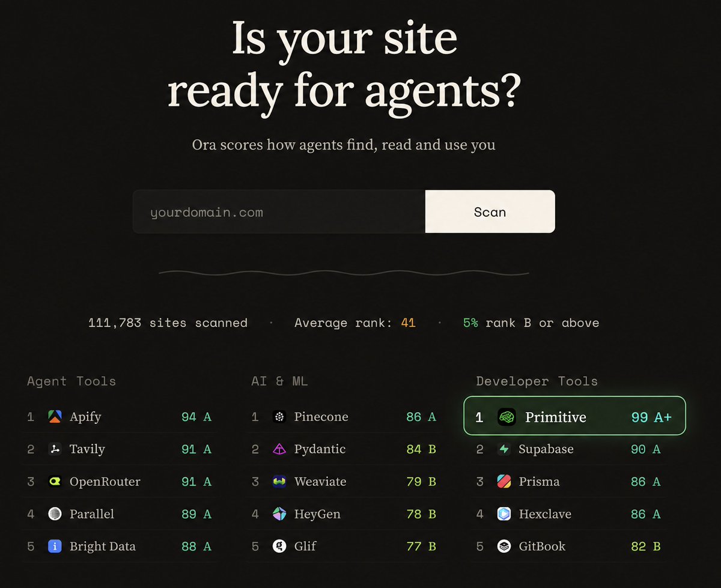Click OpenRouter's 91 A score
The height and width of the screenshot is (588, 721).
pyautogui.click(x=196, y=482)
